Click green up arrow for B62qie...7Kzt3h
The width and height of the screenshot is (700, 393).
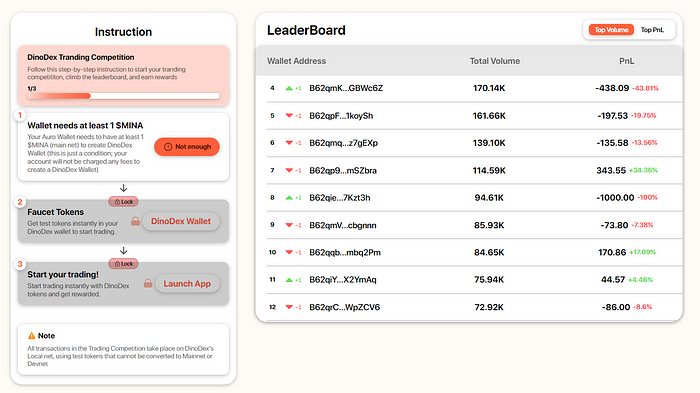coord(289,198)
